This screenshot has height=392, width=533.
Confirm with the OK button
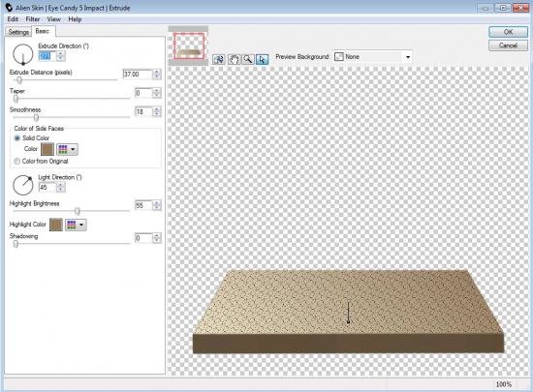pyautogui.click(x=508, y=32)
